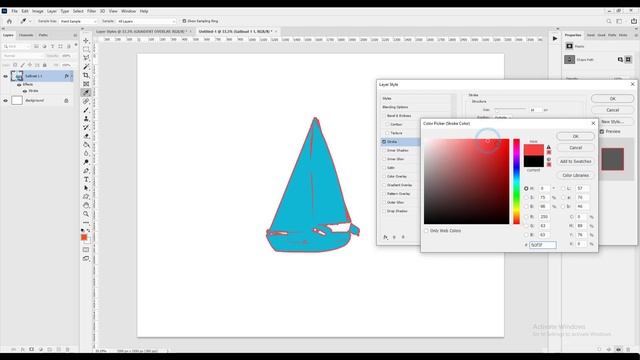640x360 pixels.
Task: Select the Clone Stamp tool
Action: (86, 119)
